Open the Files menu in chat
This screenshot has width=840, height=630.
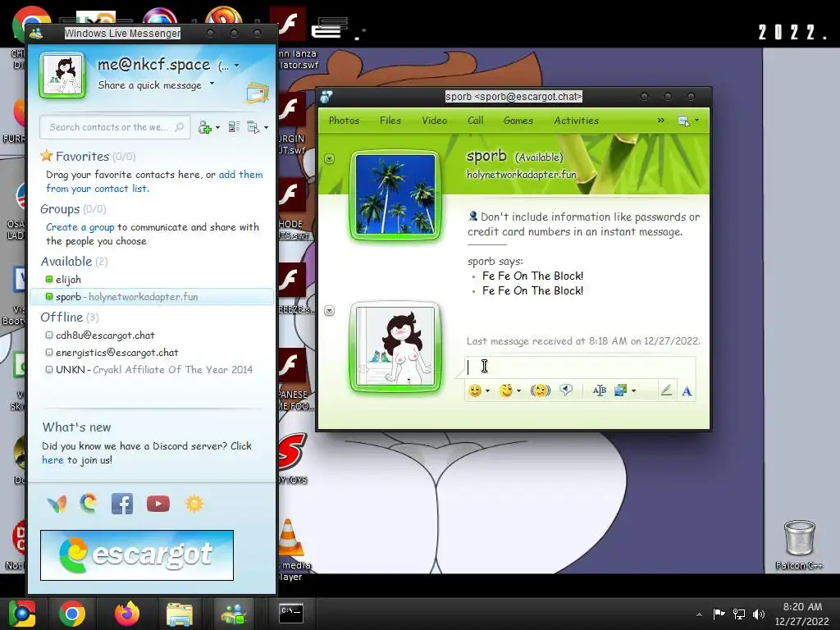pos(390,121)
